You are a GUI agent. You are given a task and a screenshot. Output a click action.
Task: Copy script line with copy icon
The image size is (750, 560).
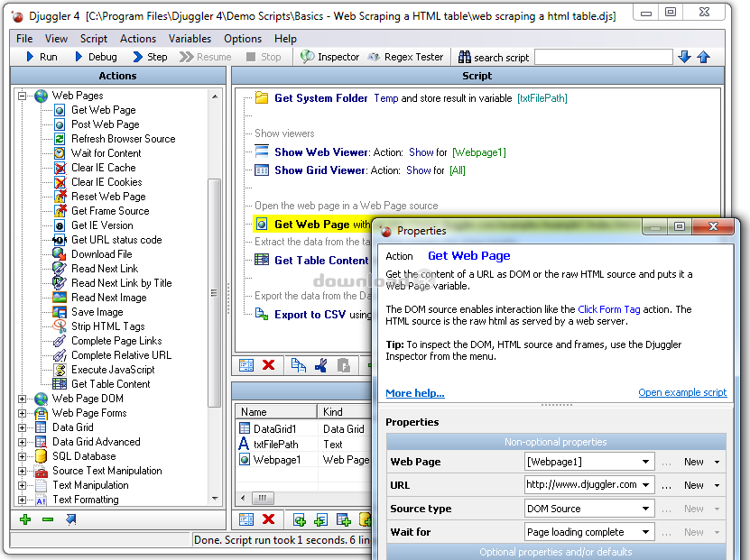tap(299, 365)
